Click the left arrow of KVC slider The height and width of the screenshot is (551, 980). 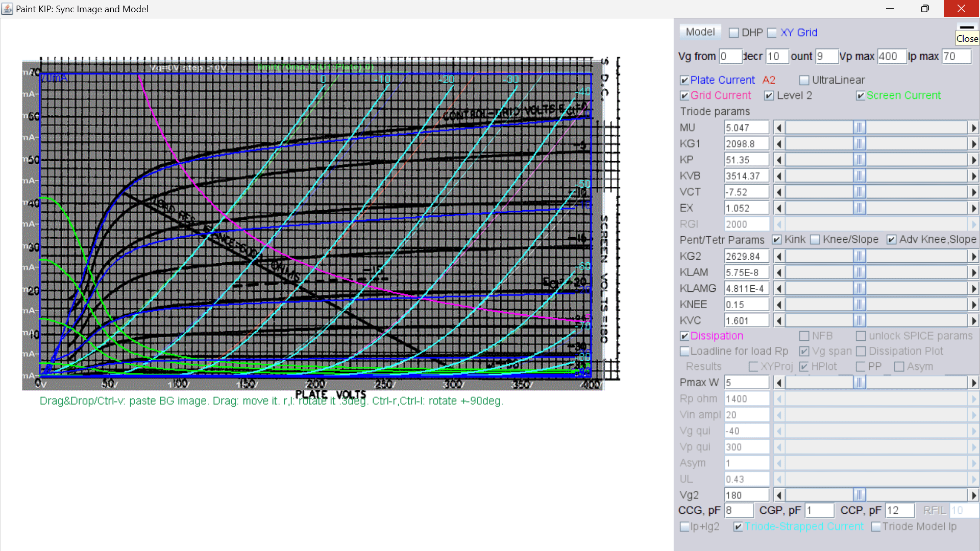pos(779,320)
